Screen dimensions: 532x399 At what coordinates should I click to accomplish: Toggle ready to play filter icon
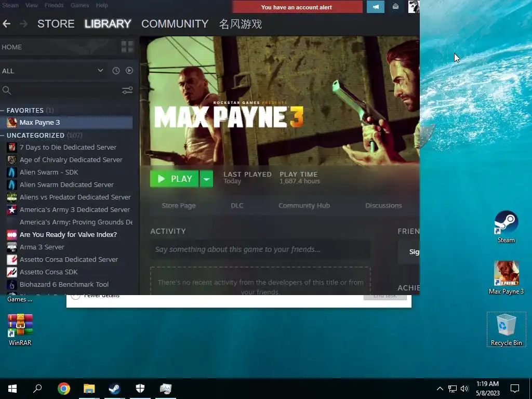tap(129, 71)
